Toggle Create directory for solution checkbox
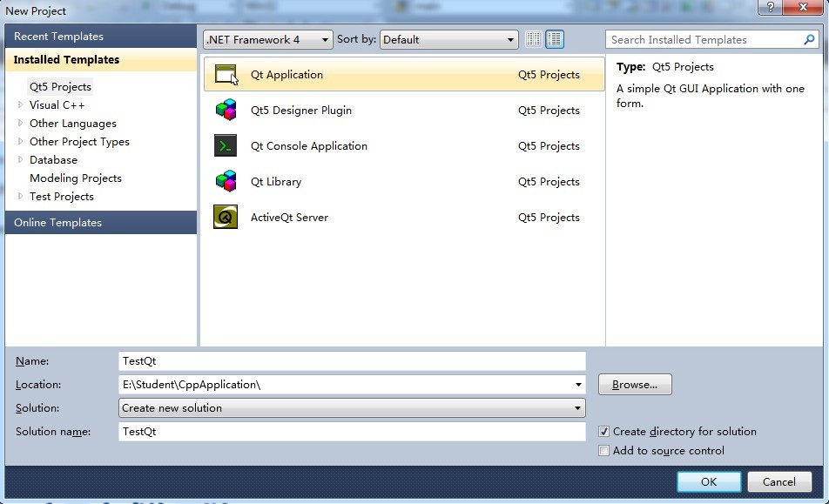 [x=603, y=432]
